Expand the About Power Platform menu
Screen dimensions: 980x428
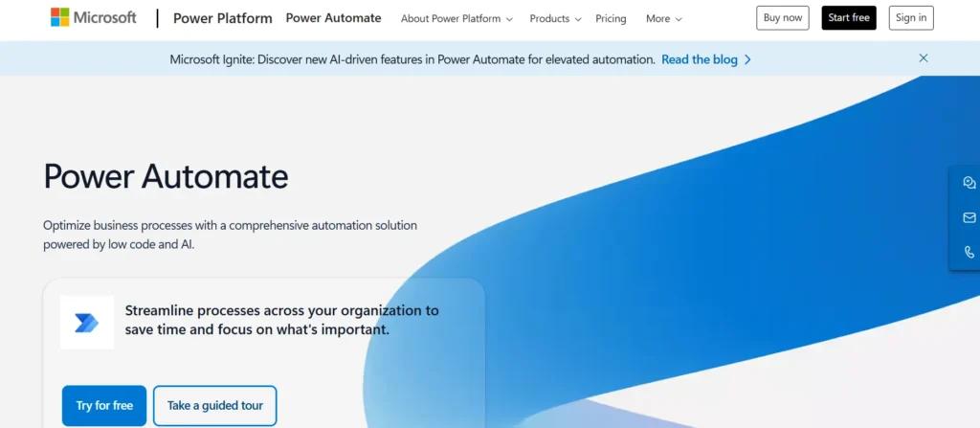457,19
